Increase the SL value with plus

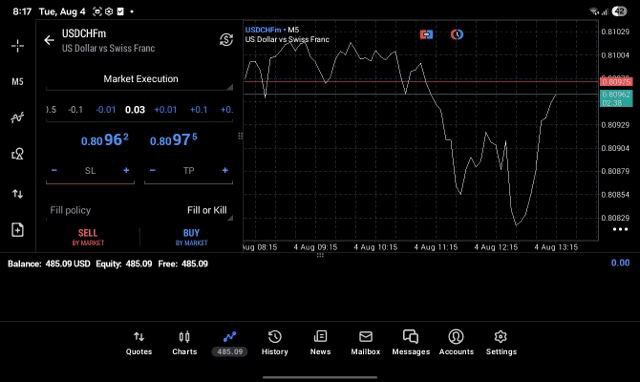[x=126, y=171]
